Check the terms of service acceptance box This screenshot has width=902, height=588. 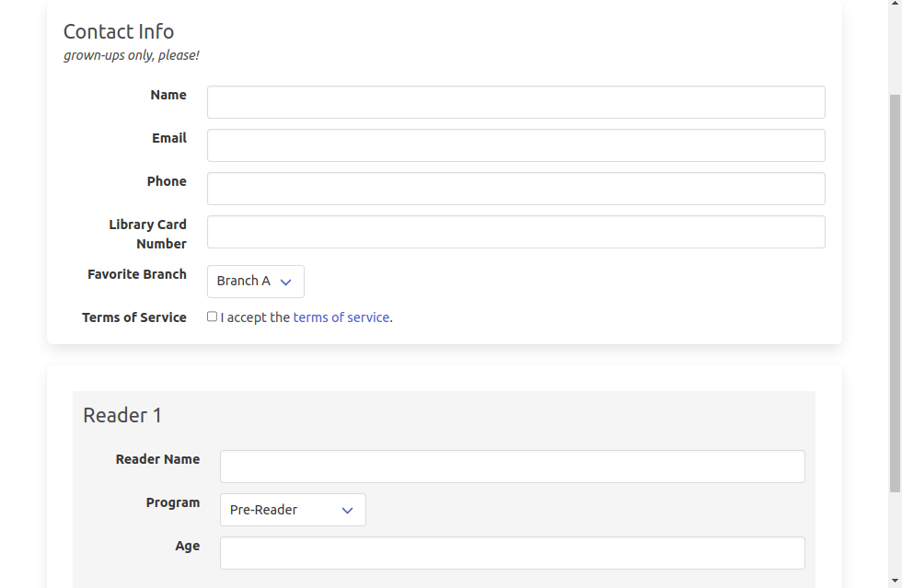(212, 316)
